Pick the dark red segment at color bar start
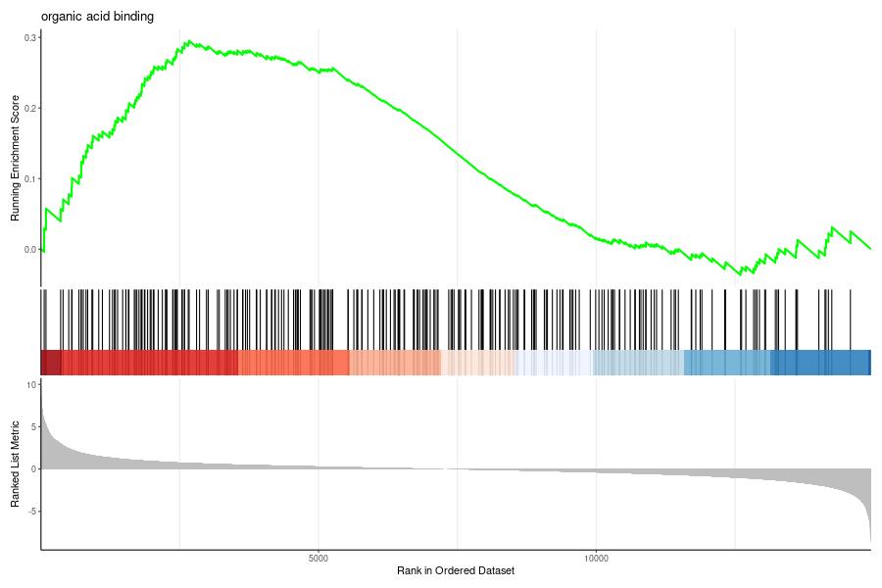 [x=51, y=362]
